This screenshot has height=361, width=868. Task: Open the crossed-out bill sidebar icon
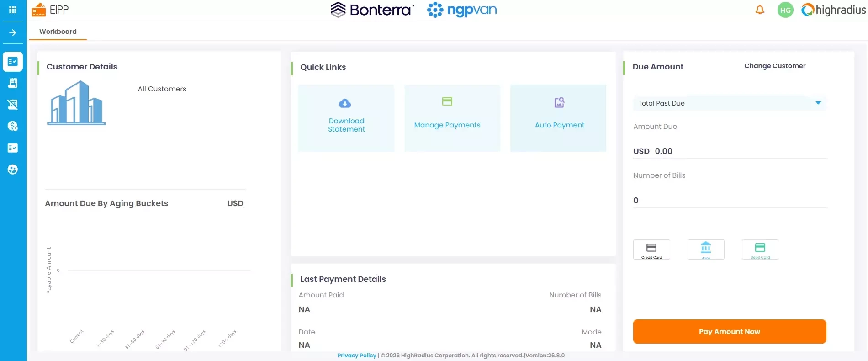[x=13, y=105]
